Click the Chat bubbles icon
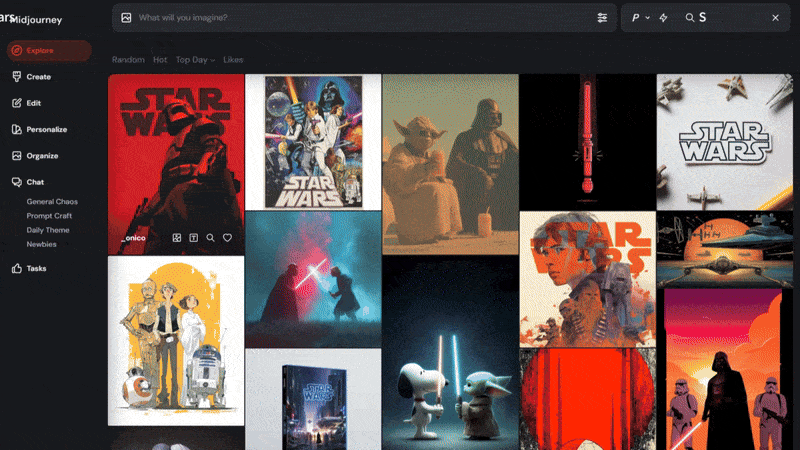This screenshot has height=450, width=800. click(17, 182)
